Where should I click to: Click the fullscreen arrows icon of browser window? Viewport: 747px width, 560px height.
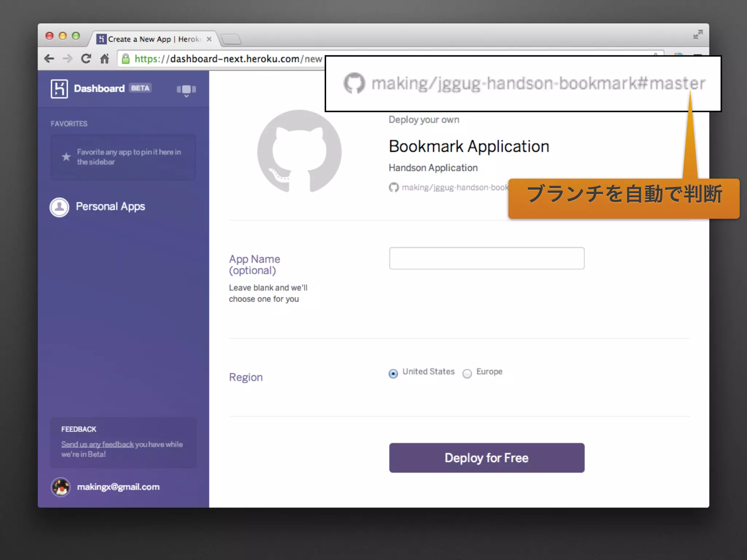click(698, 35)
